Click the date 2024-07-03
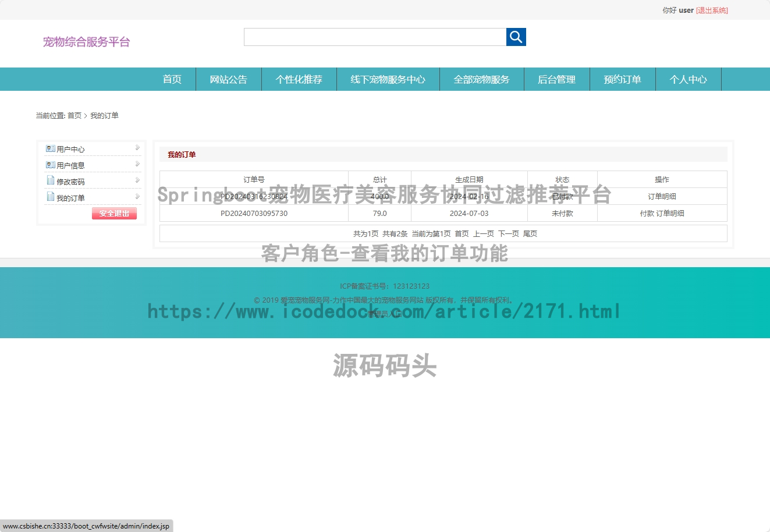This screenshot has height=532, width=770. tap(469, 214)
